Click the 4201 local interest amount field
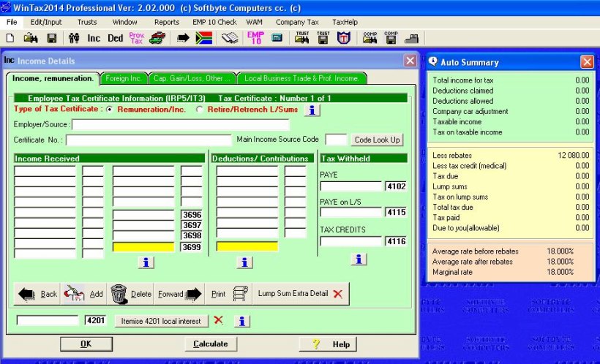This screenshot has height=364, width=600. 48,320
